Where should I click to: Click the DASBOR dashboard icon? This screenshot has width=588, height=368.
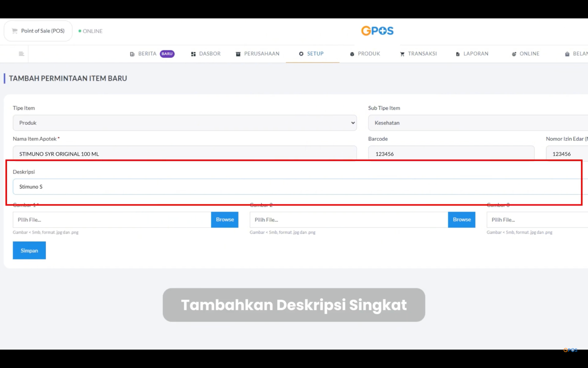[x=193, y=54]
